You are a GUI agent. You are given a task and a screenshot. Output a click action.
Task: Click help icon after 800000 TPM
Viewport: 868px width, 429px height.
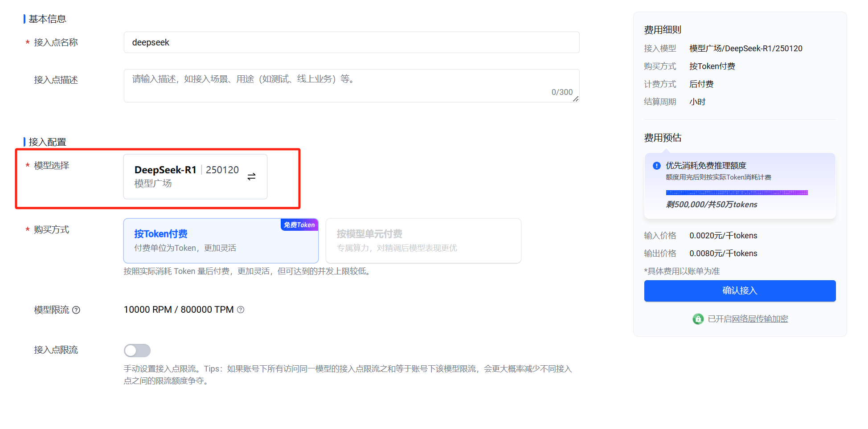click(x=241, y=310)
